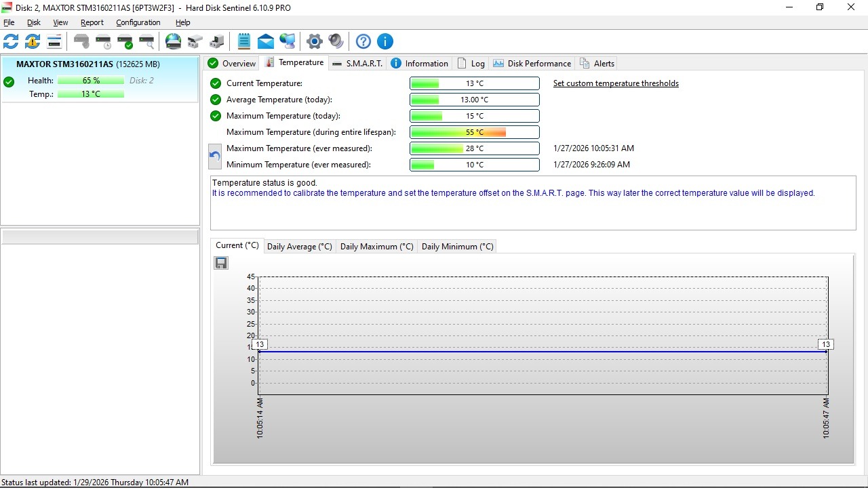Open configuration via the gear icon

coord(314,41)
